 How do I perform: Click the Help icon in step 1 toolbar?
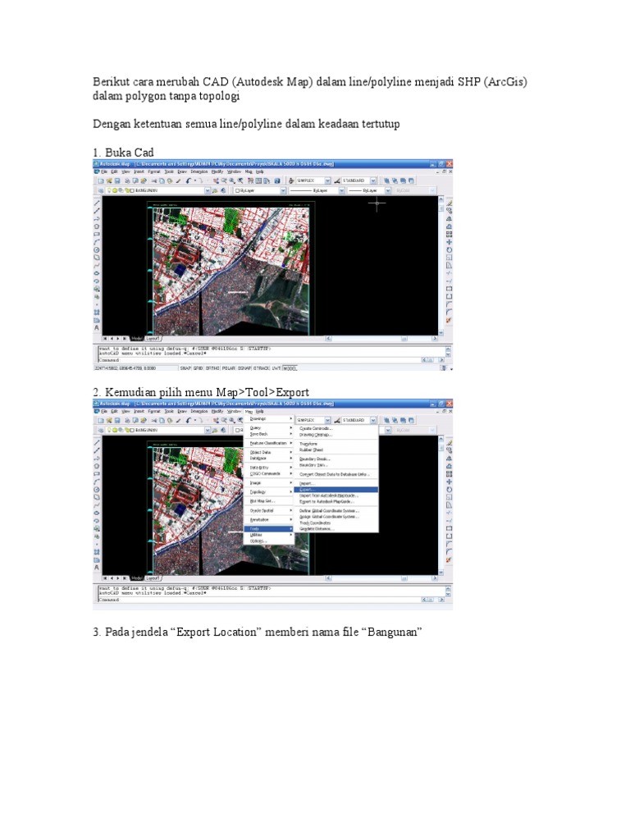[277, 181]
